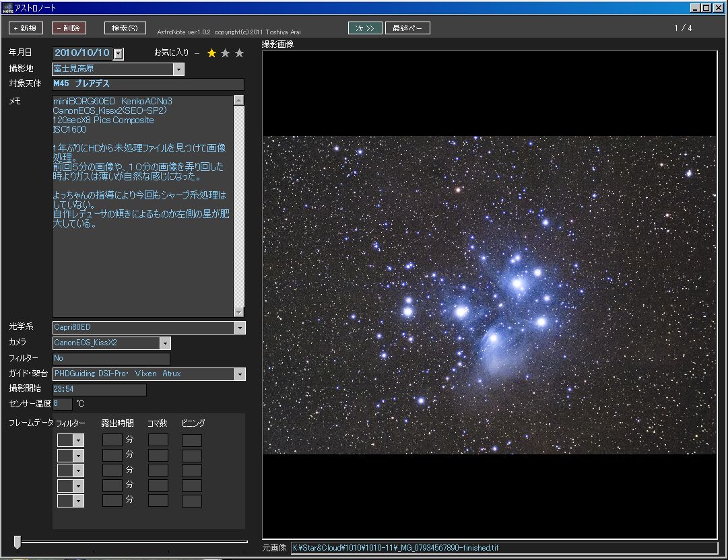Click the 1 / 4 page counter text
The height and width of the screenshot is (560, 728).
tap(683, 28)
